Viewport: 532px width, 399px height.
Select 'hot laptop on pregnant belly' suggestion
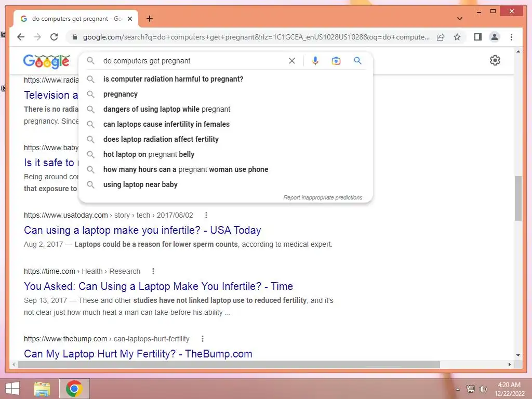pos(225,154)
